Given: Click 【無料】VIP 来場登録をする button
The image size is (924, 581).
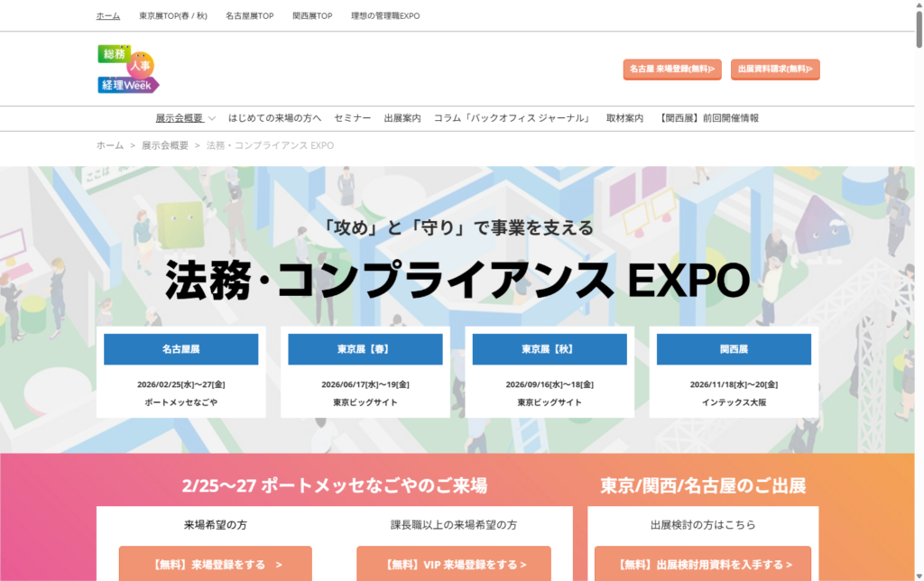Looking at the screenshot, I should point(448,564).
